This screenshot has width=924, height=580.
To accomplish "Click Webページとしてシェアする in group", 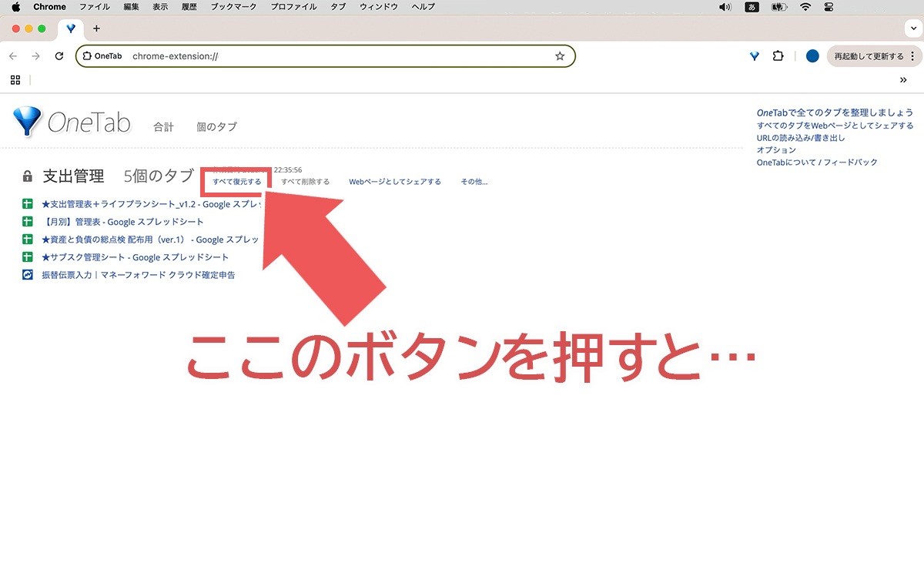I will [x=395, y=182].
